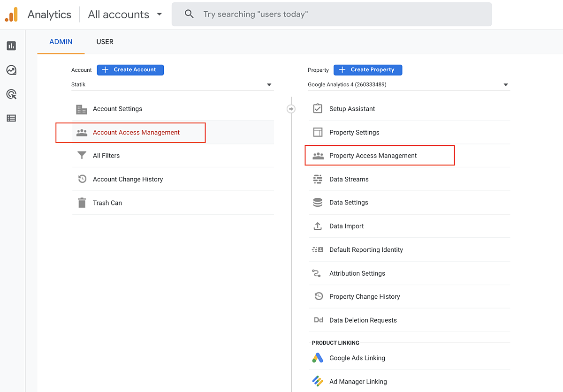Switch to the ADMIN tab

(x=61, y=42)
